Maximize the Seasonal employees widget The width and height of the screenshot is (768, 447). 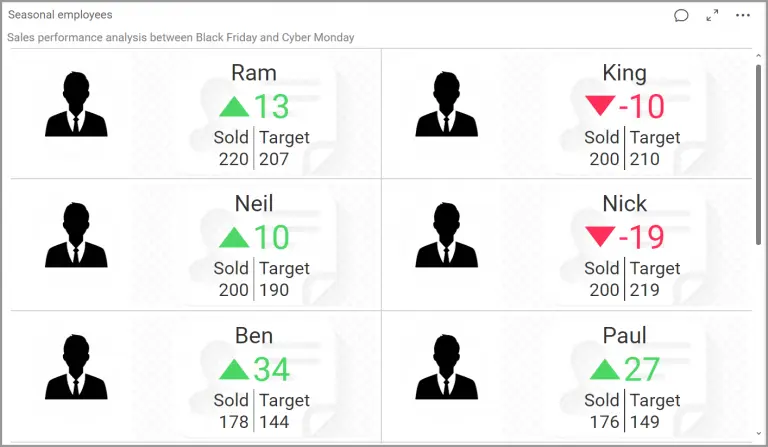pos(712,15)
